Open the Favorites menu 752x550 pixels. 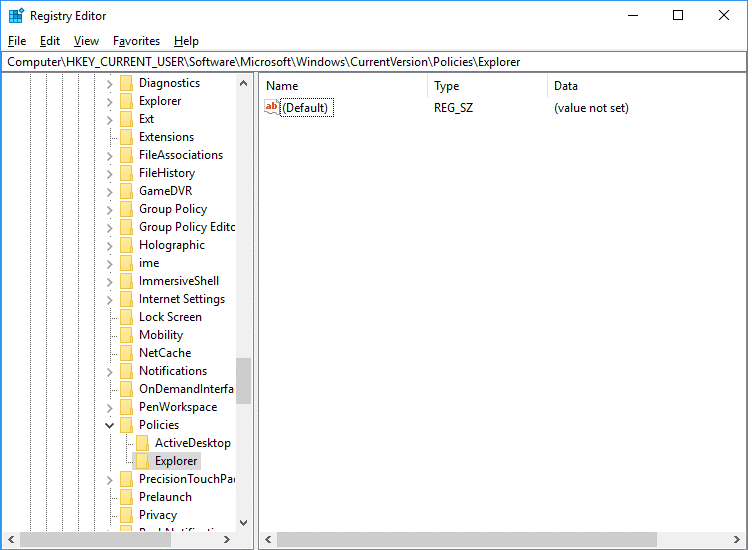click(136, 41)
